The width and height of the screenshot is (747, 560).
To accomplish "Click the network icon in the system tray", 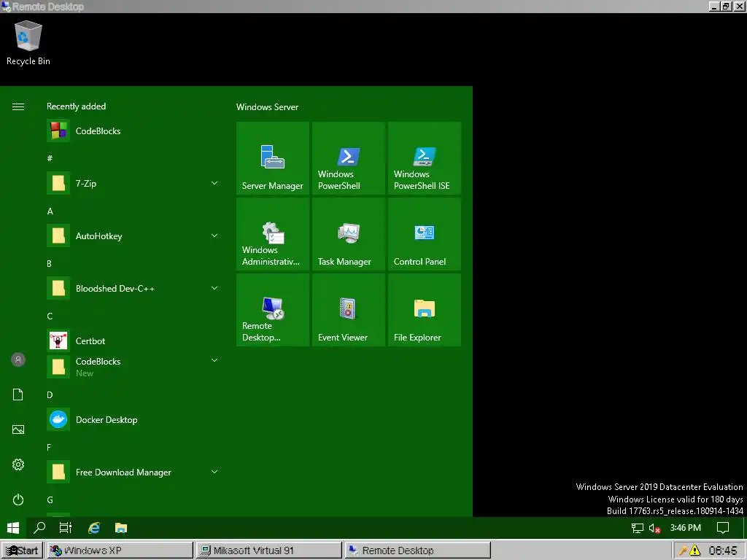I will coord(638,528).
